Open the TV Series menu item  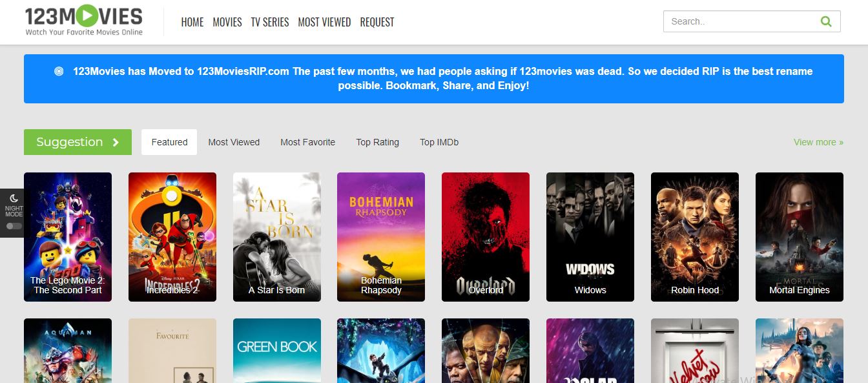(x=270, y=22)
